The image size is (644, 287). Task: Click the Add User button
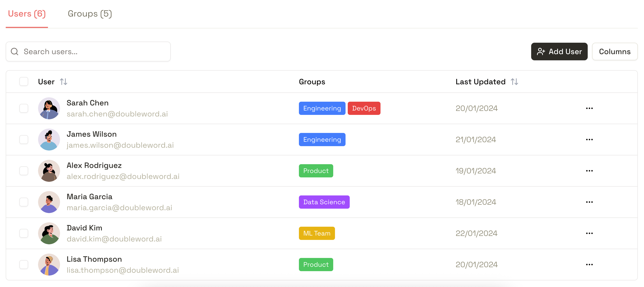[x=559, y=51]
